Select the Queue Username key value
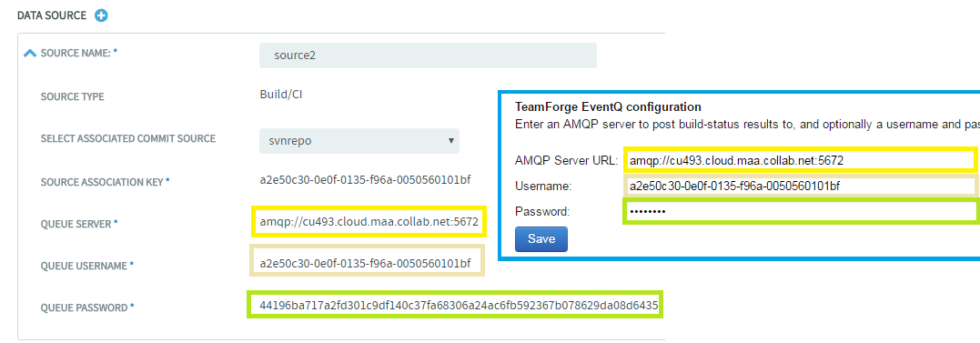Screen dimensions: 980x343 pos(365,263)
